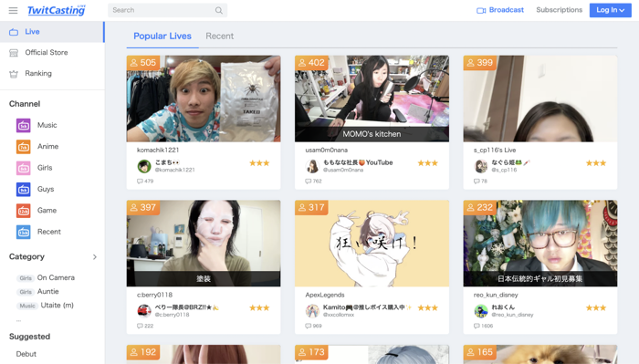Open the hamburger menu icon
The image size is (639, 364).
pyautogui.click(x=13, y=10)
